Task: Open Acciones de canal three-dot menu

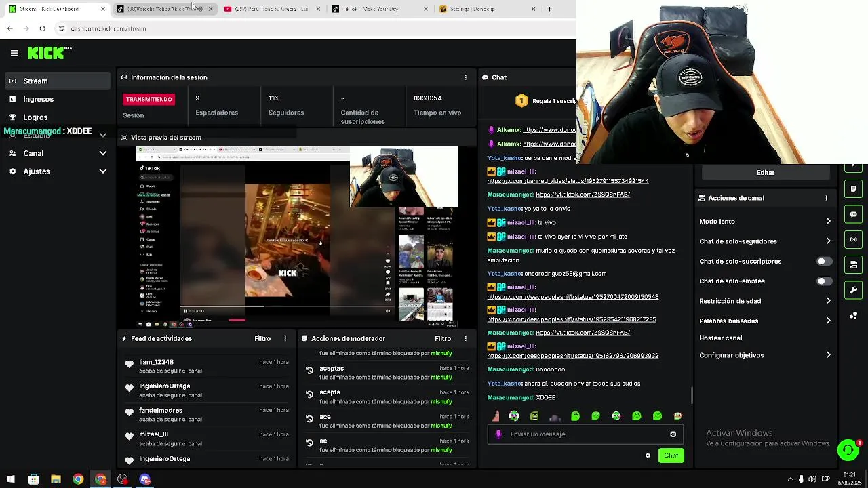Action: pos(826,198)
